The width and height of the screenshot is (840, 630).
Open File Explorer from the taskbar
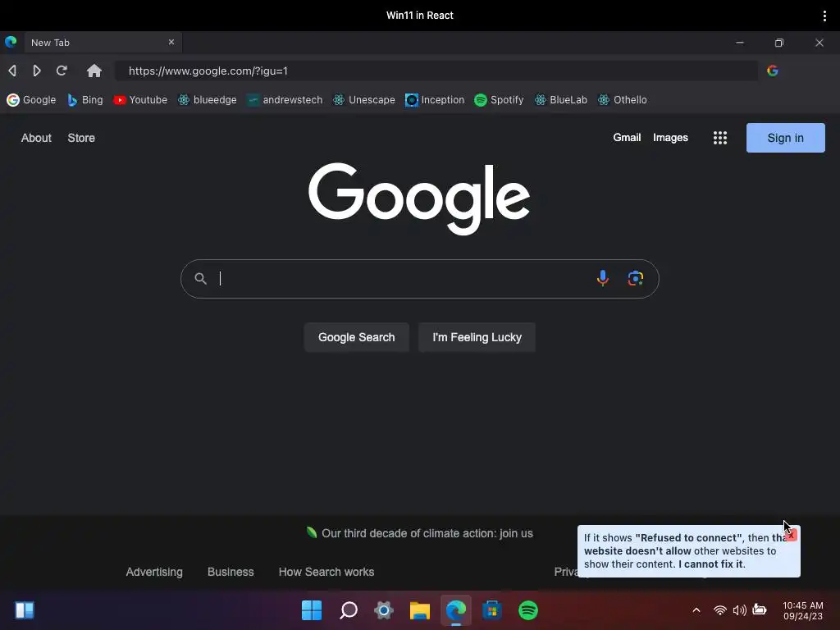tap(420, 610)
